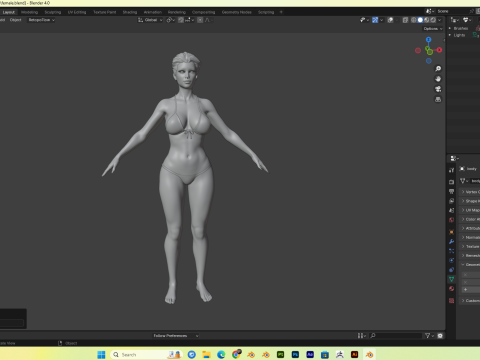Switch to the Sculpting workspace tab
The height and width of the screenshot is (360, 480).
53,12
